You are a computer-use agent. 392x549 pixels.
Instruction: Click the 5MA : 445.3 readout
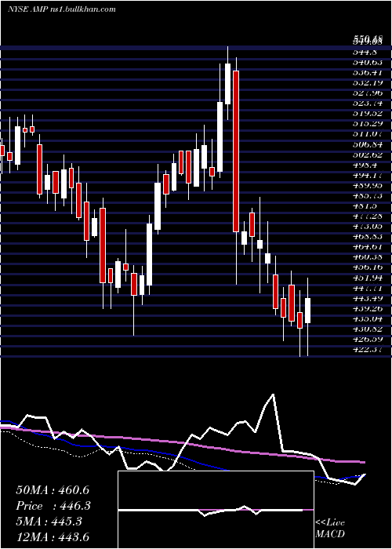coord(49,522)
